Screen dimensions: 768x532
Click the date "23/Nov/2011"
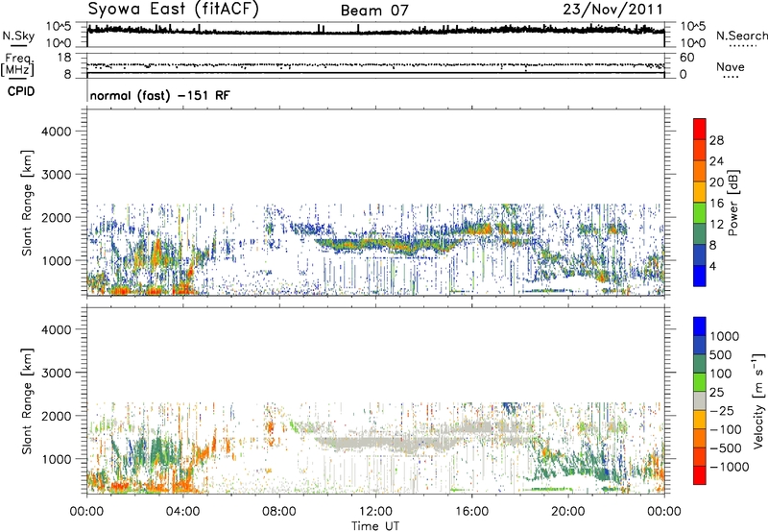click(x=612, y=10)
